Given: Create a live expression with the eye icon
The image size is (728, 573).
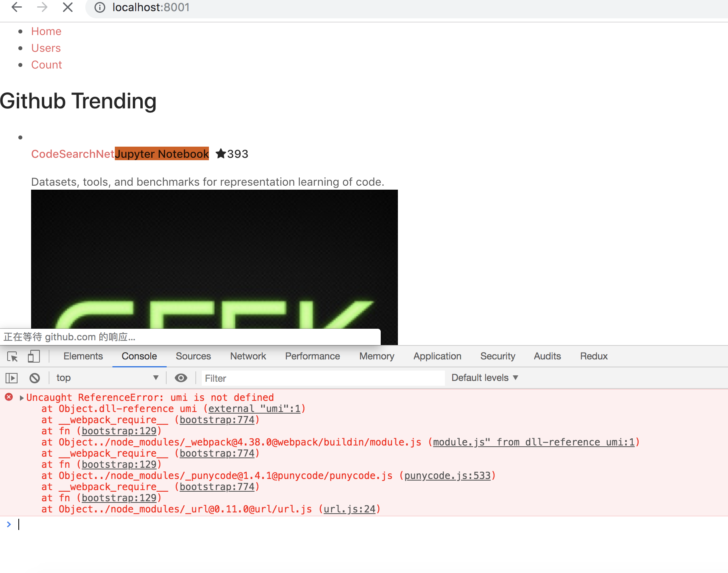Looking at the screenshot, I should pos(181,378).
